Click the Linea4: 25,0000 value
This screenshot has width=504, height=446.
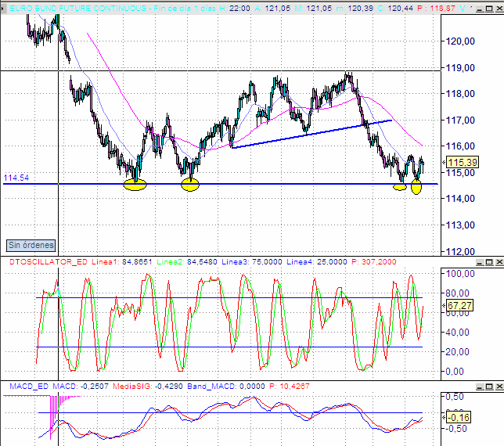click(317, 262)
